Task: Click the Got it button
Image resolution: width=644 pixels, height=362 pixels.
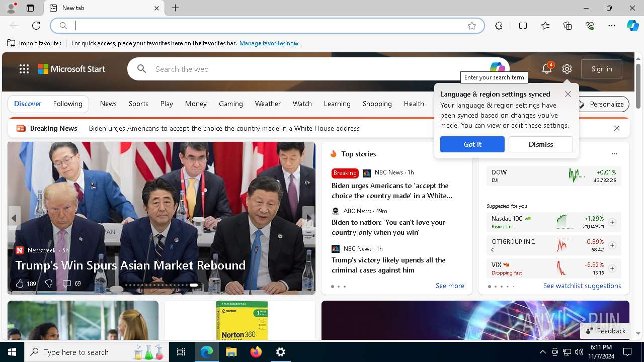Action: tap(472, 144)
